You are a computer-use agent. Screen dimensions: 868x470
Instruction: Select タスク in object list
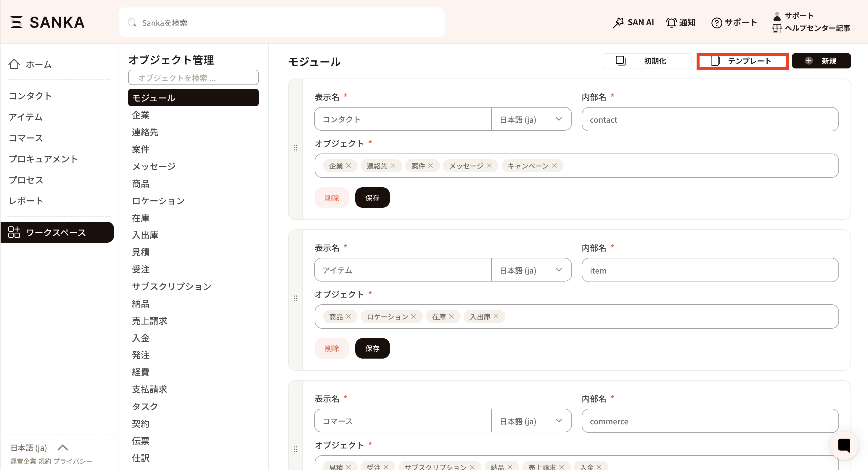(x=145, y=406)
